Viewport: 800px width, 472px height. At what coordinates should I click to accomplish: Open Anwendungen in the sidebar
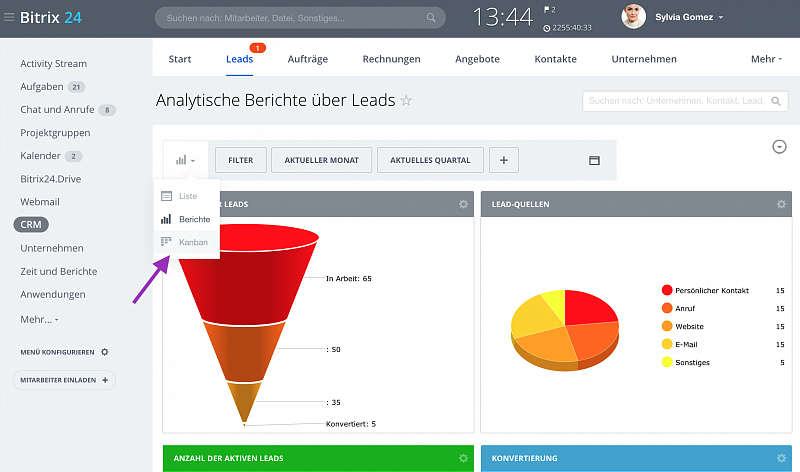pos(53,294)
